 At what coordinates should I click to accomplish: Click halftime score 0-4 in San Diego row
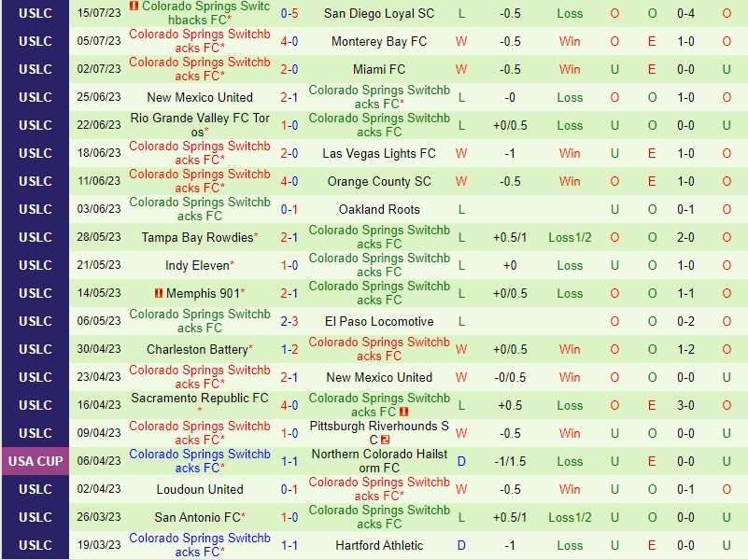[685, 13]
